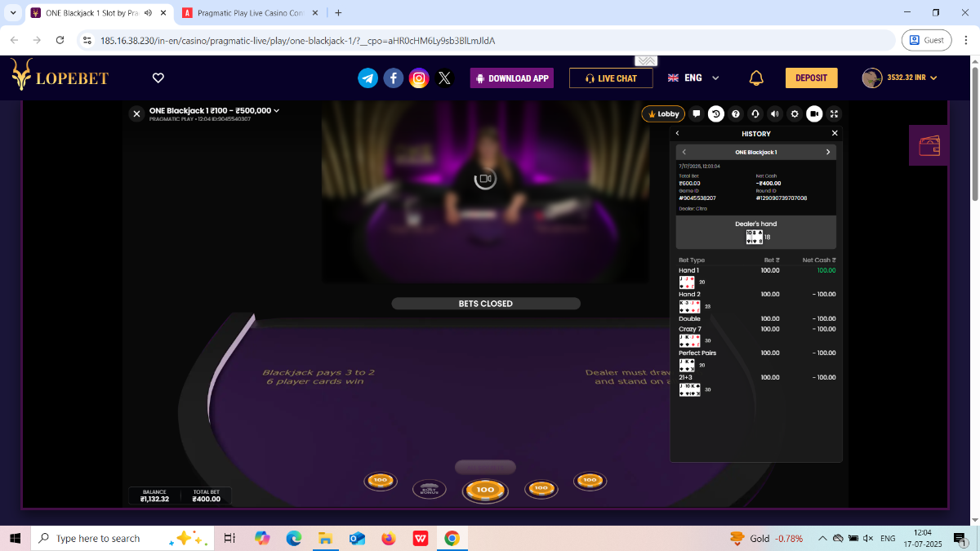Open the Facebook social link
Image resolution: width=980 pixels, height=551 pixels.
point(394,78)
